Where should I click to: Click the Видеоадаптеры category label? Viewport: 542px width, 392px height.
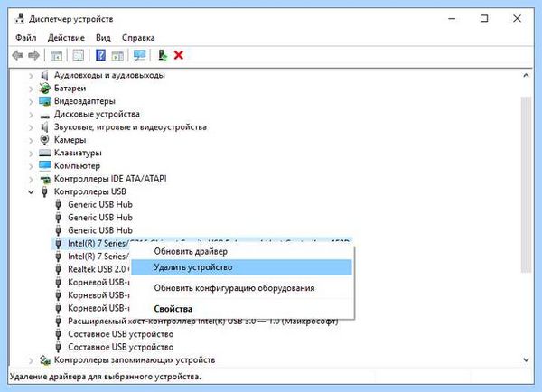point(85,101)
